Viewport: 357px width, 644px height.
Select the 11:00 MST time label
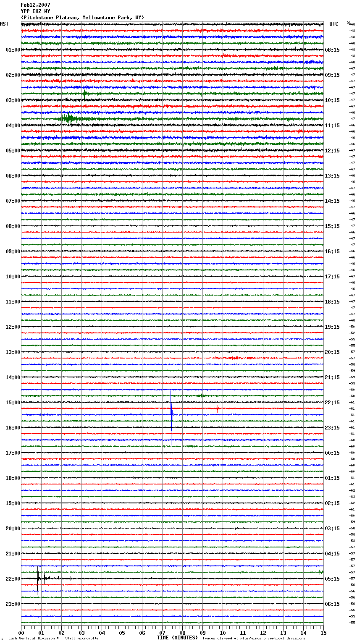click(13, 302)
